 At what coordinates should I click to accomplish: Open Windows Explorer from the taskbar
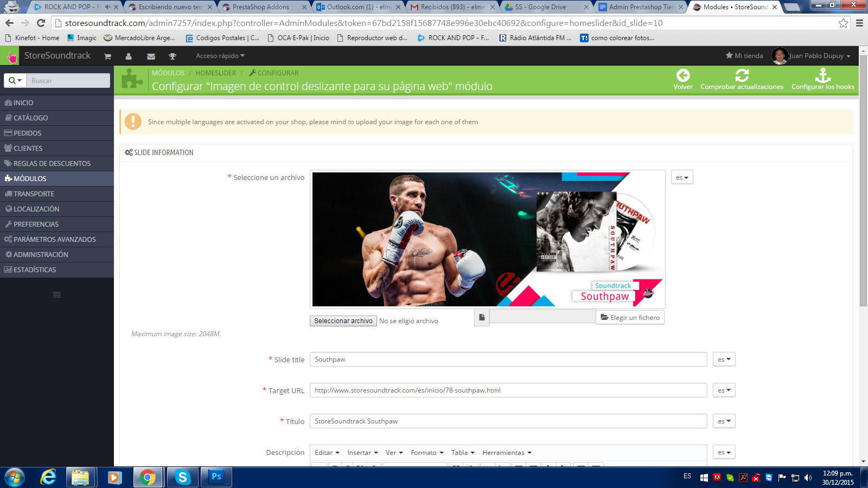80,477
